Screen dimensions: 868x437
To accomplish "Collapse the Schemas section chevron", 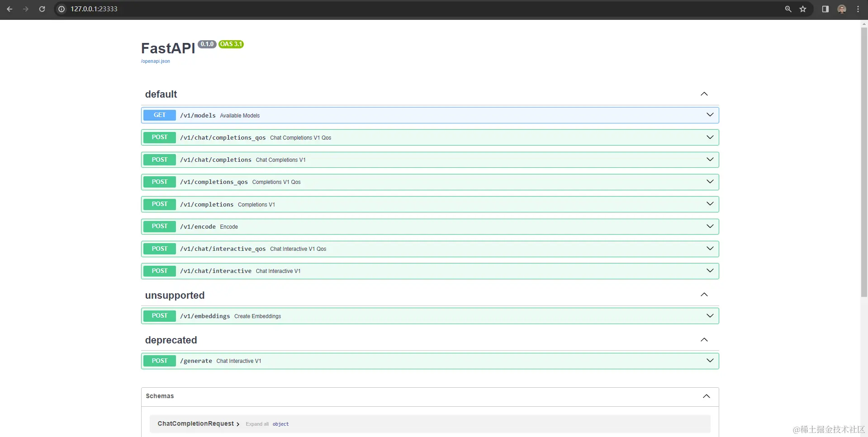I will click(707, 396).
